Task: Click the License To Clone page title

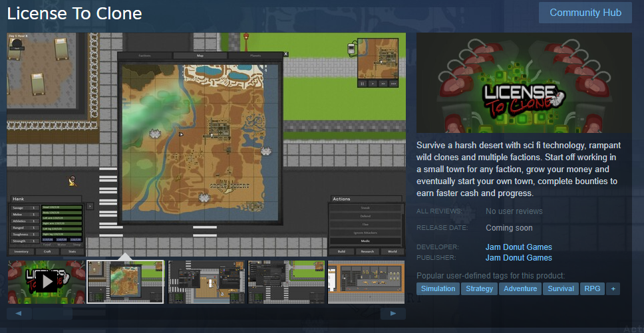Action: (75, 14)
